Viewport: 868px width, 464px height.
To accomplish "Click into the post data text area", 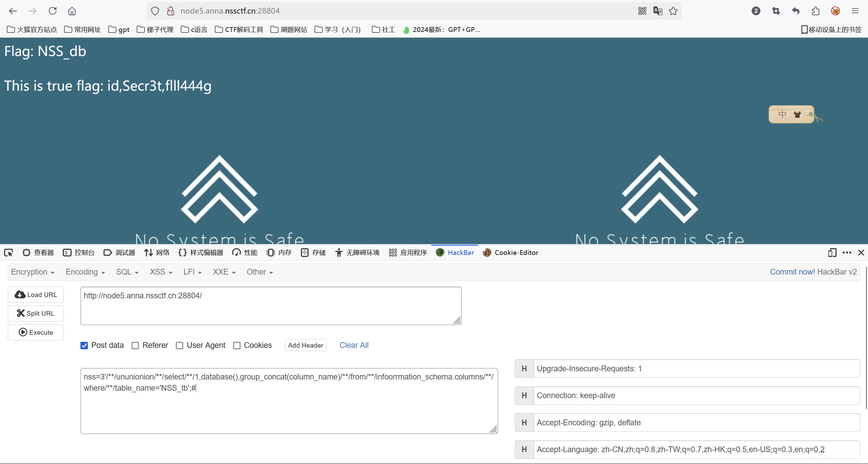I will [x=288, y=407].
